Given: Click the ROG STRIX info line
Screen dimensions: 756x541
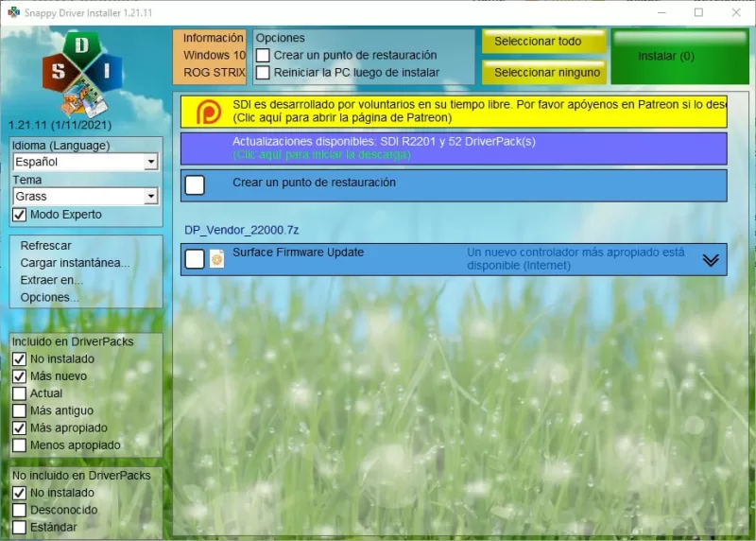Looking at the screenshot, I should 215,73.
